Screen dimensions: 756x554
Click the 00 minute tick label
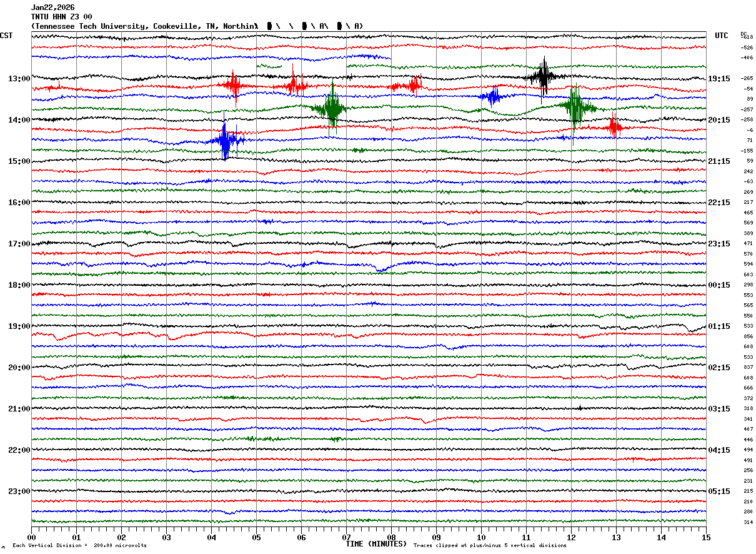31,537
